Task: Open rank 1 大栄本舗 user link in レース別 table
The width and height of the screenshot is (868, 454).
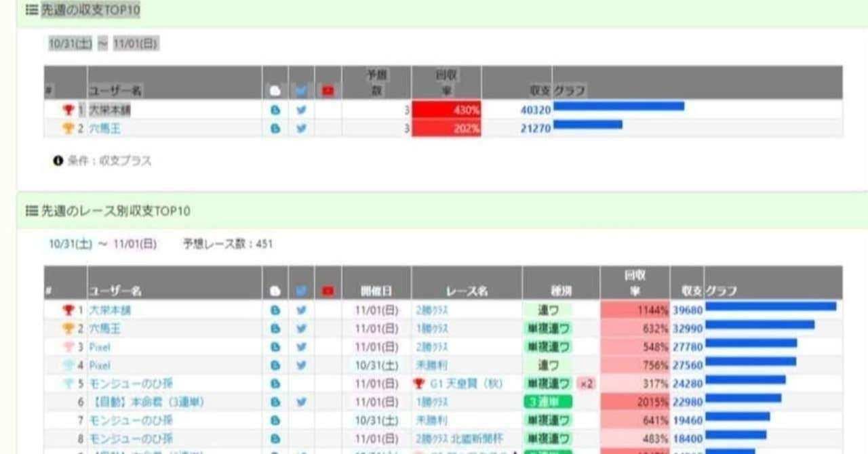Action: (x=110, y=310)
